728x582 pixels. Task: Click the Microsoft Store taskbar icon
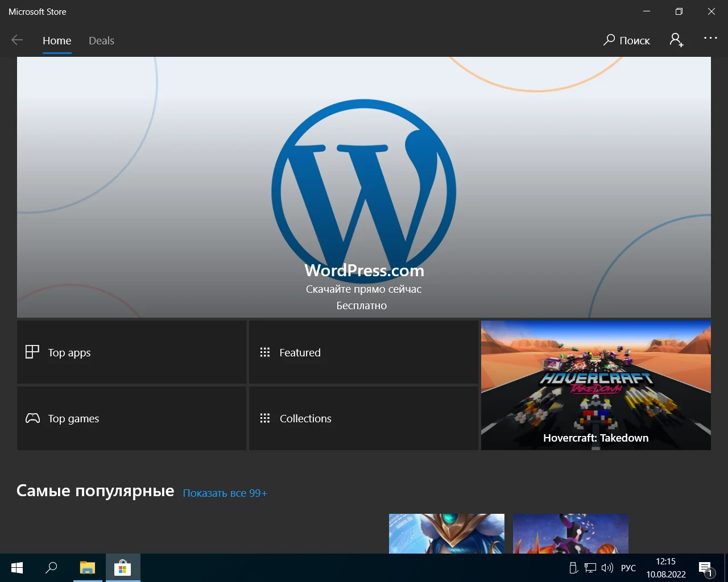[x=122, y=568]
